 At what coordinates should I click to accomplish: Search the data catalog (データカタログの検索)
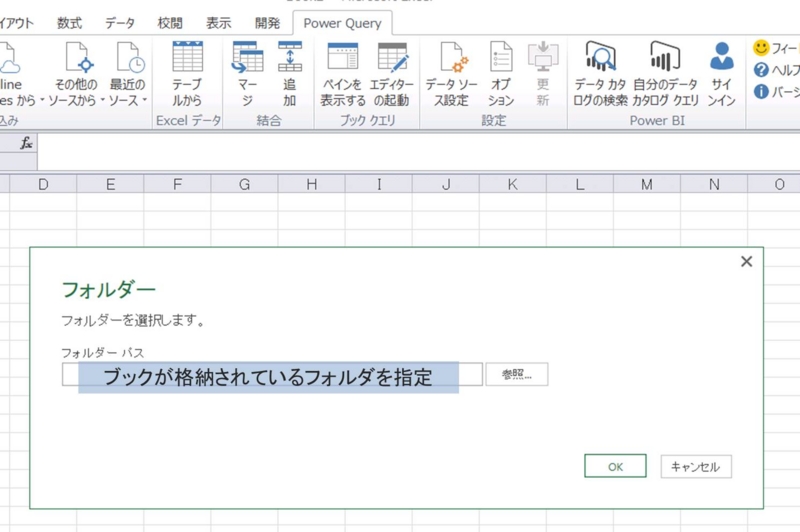601,57
